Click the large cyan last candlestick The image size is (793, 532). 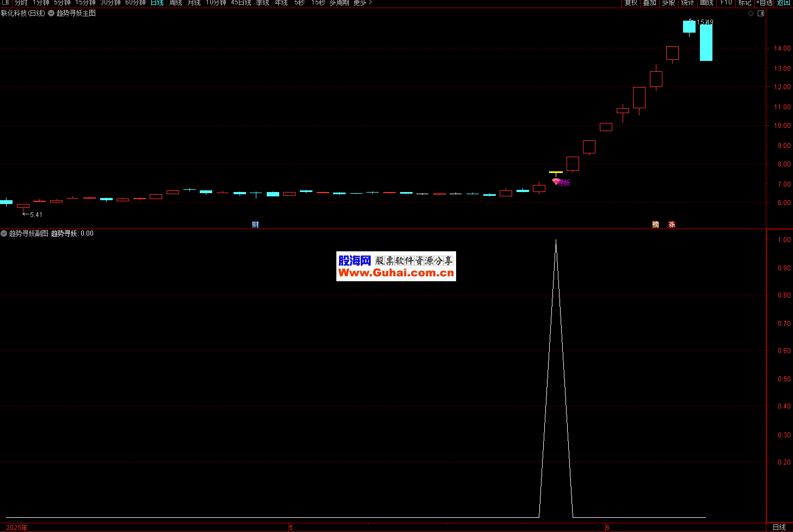tap(706, 42)
